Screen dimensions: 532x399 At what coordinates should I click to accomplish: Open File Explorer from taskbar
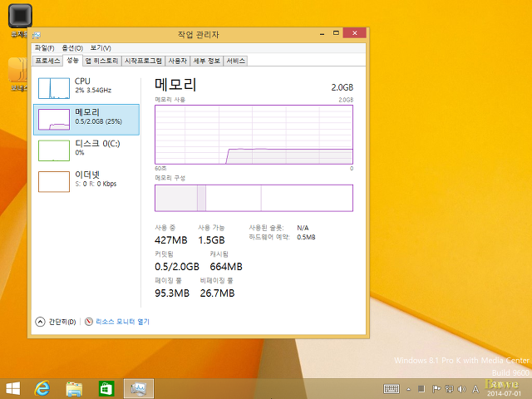[74, 388]
